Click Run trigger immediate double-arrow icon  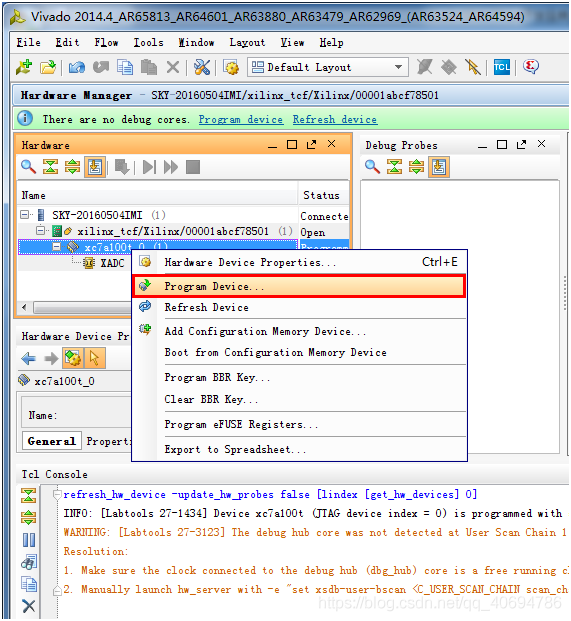[171, 167]
